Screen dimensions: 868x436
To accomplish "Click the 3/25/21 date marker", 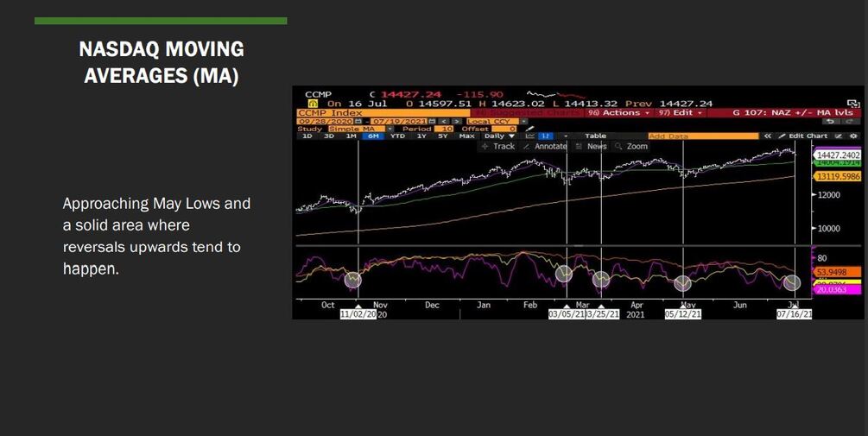I will point(602,314).
